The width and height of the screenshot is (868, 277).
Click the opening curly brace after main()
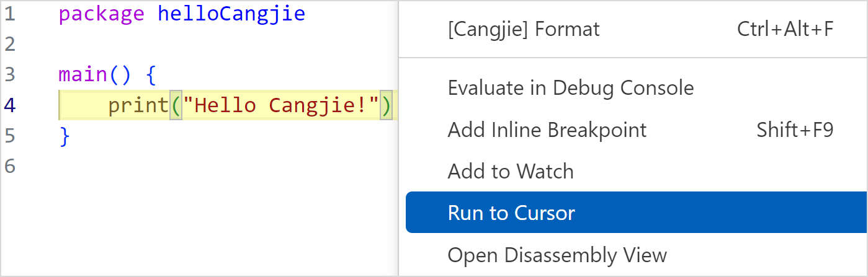click(151, 76)
